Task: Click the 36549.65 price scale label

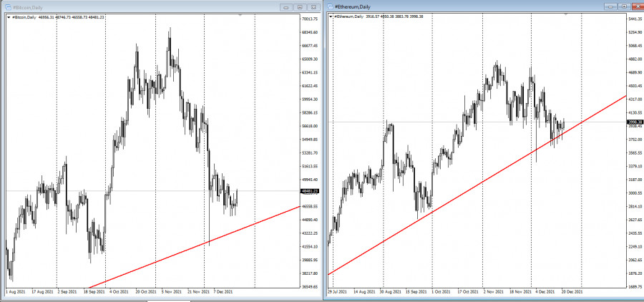Action: pyautogui.click(x=310, y=287)
